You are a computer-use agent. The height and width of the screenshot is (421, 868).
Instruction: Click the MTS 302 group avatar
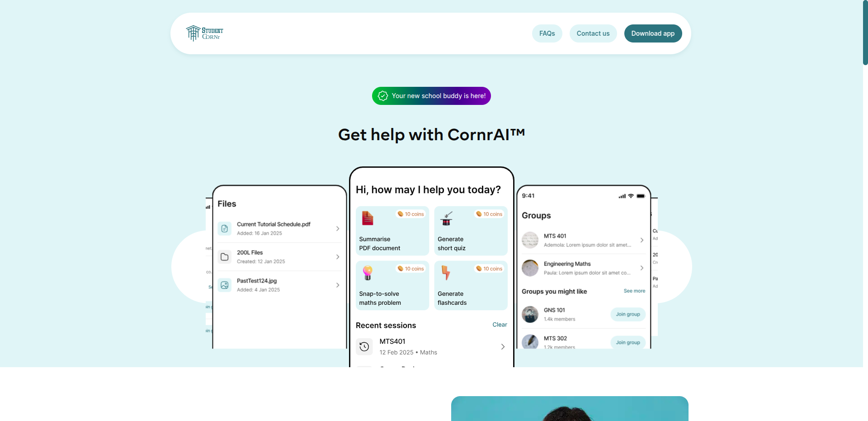[x=530, y=341]
